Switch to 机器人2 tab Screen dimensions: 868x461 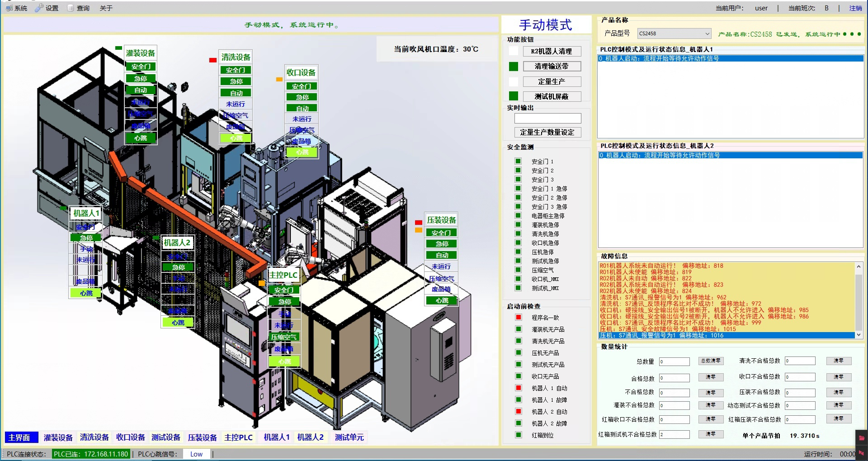[x=310, y=437]
